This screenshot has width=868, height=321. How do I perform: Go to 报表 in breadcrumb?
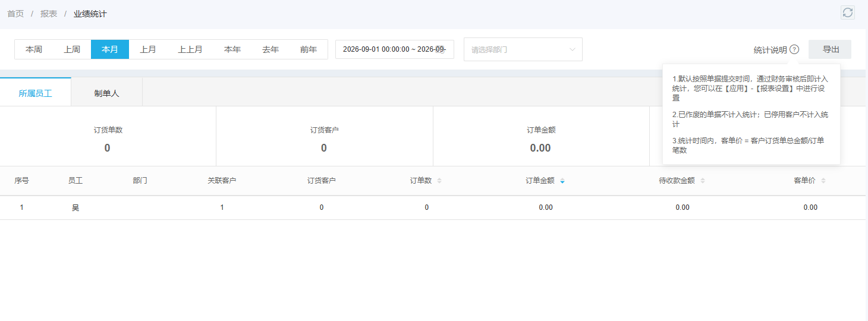coord(49,14)
